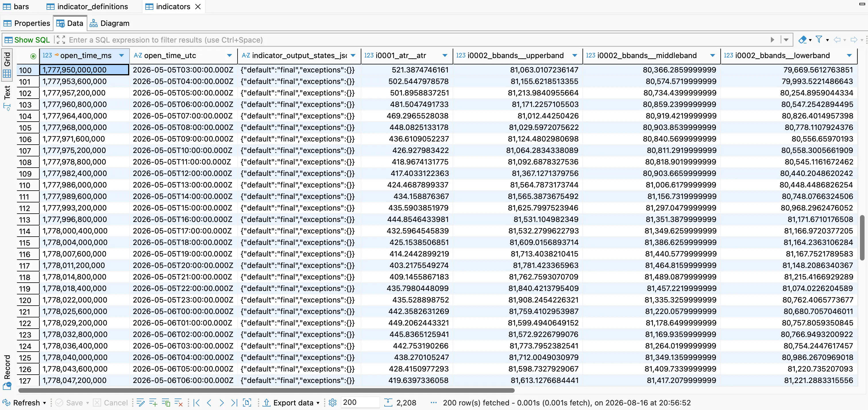Click the filter history forward arrow
Viewport: 868px width, 410px height.
pyautogui.click(x=854, y=40)
